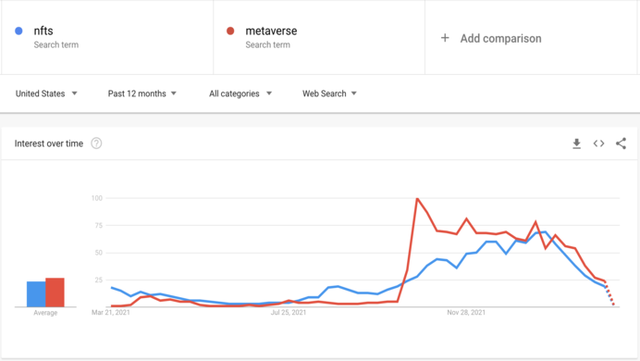Share the Interest over time chart
The image size is (640, 361).
(x=621, y=143)
